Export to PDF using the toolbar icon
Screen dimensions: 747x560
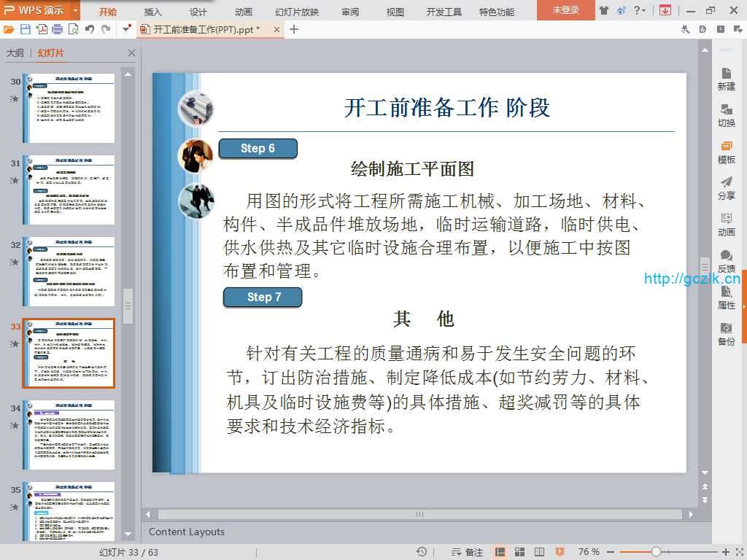[x=42, y=29]
